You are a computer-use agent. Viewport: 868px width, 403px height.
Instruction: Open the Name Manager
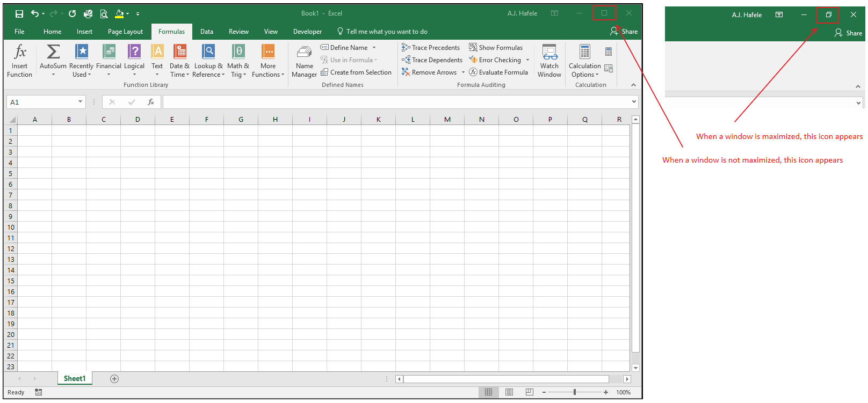pyautogui.click(x=305, y=61)
